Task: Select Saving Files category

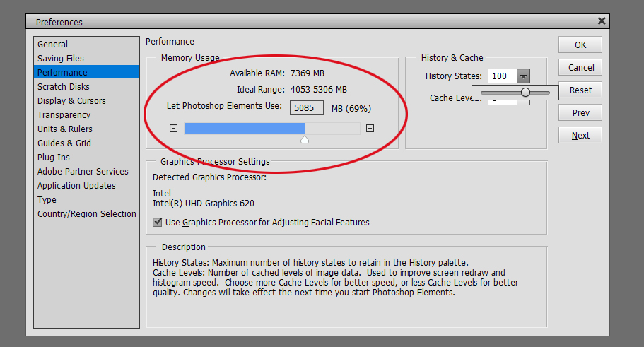Action: click(x=87, y=59)
